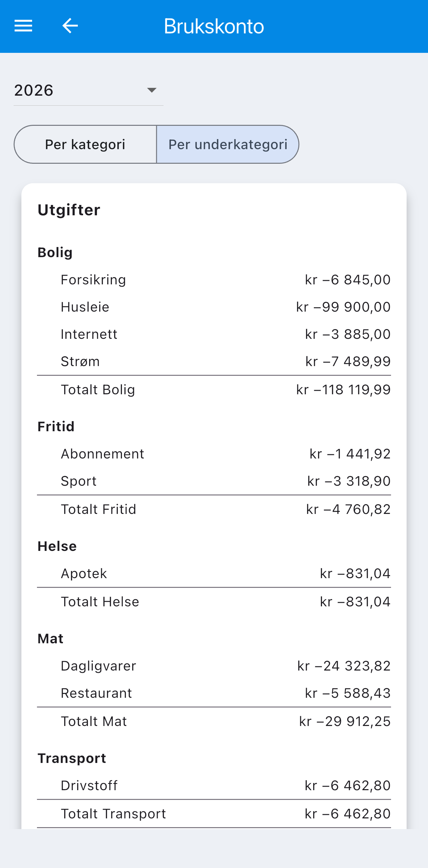This screenshot has width=428, height=868.
Task: Open the Abonnement subcategory under Fritid
Action: (x=214, y=454)
